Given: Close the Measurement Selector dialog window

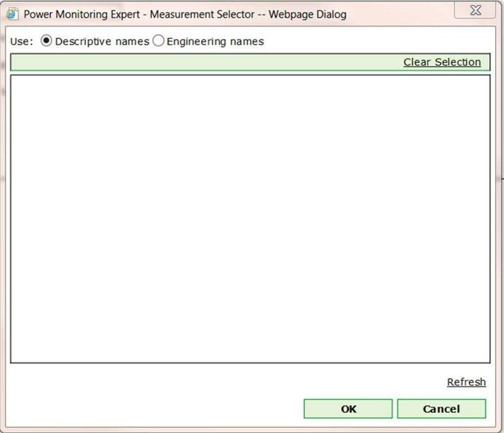Looking at the screenshot, I should (x=475, y=10).
